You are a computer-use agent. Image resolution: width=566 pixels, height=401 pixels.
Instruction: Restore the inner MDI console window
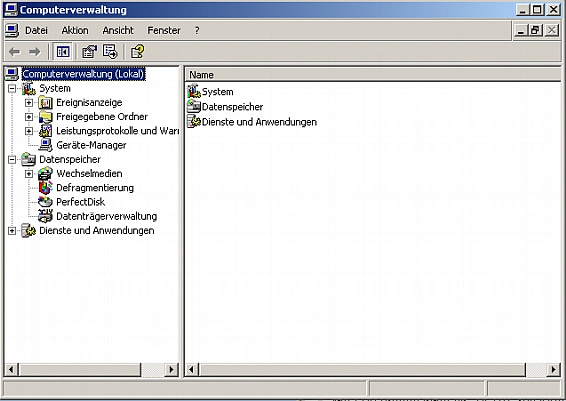point(535,30)
